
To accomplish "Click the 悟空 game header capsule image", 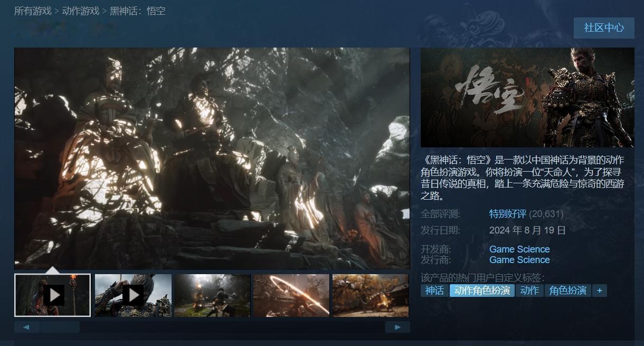I will pos(527,97).
